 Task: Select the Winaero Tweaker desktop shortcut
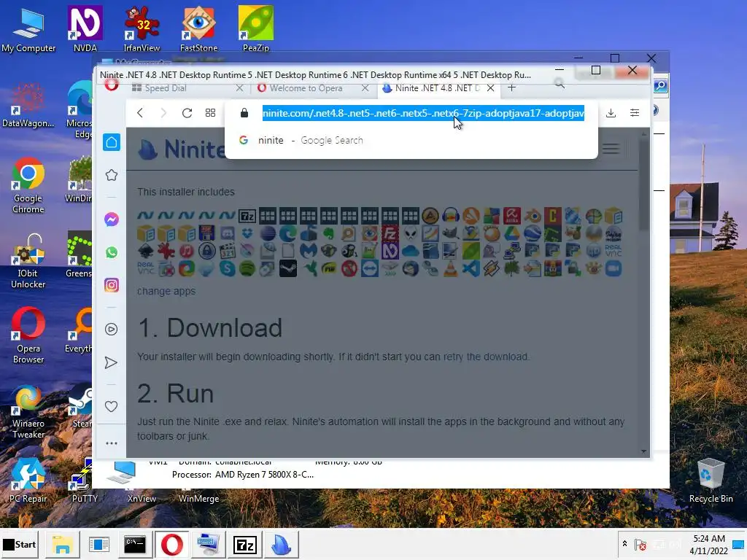tap(28, 411)
